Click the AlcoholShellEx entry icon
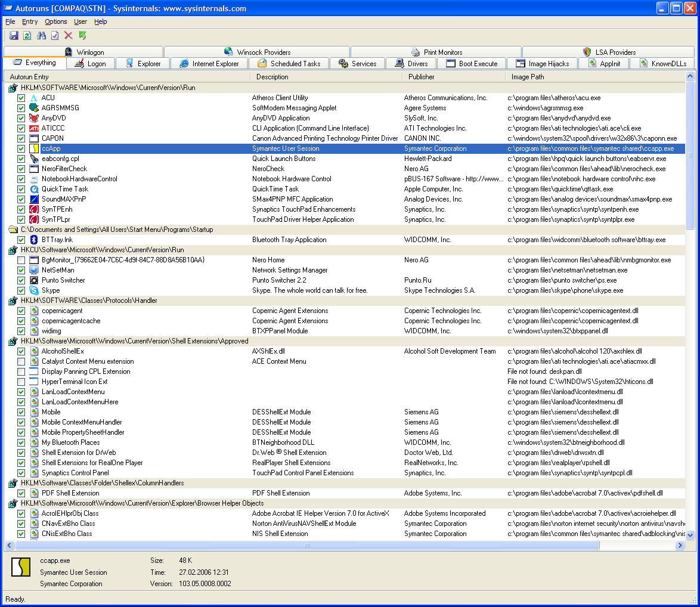 [34, 351]
